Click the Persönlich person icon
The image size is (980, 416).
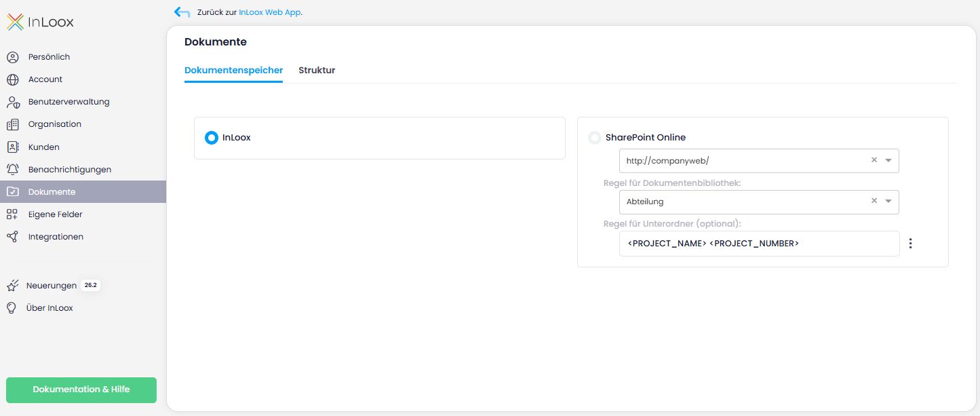tap(13, 57)
